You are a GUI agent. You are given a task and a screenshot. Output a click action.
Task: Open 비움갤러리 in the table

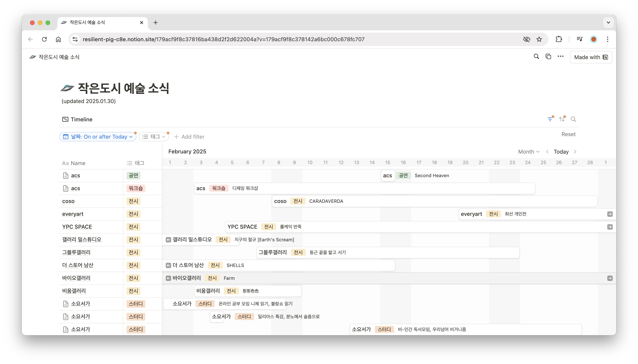pyautogui.click(x=74, y=291)
